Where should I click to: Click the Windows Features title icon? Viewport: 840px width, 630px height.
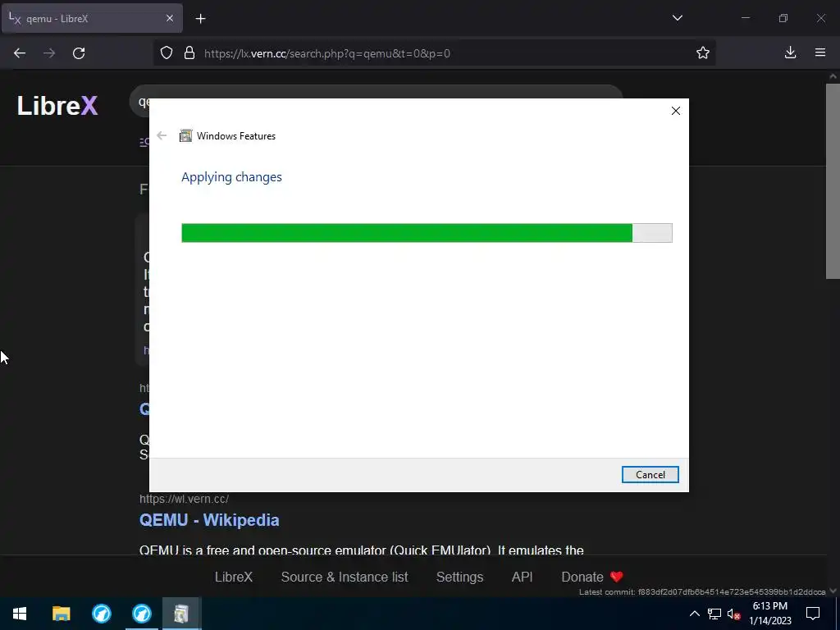pyautogui.click(x=186, y=136)
